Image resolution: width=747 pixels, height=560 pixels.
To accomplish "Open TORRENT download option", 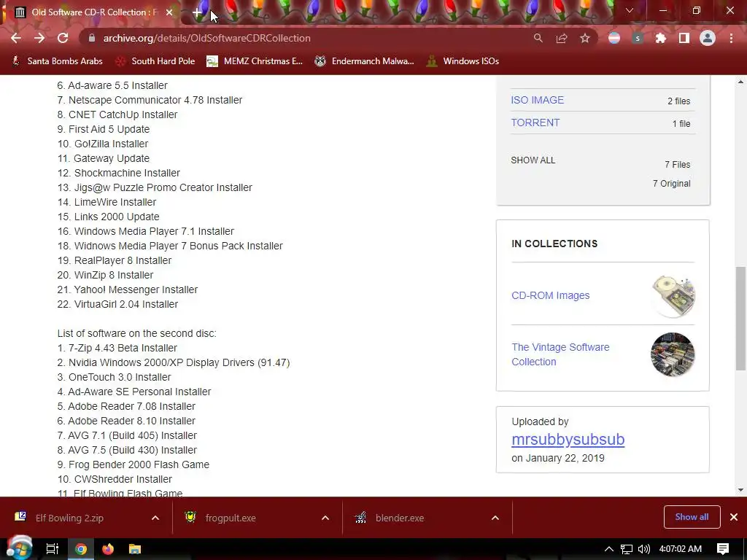I will (535, 122).
